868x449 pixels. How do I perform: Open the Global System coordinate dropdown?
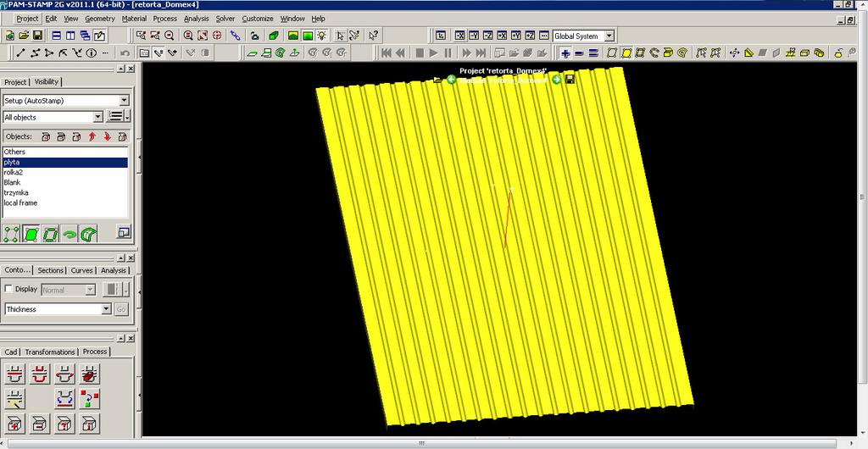(609, 36)
